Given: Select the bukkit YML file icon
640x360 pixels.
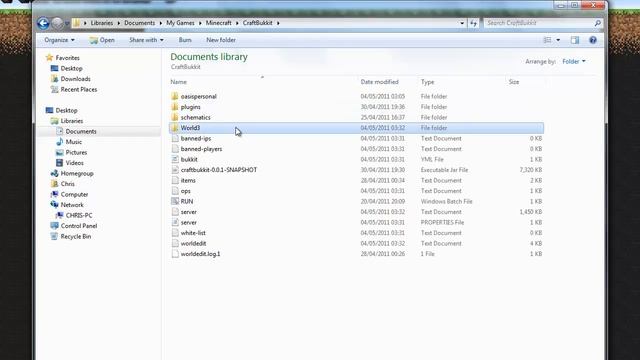Looking at the screenshot, I should 175,159.
